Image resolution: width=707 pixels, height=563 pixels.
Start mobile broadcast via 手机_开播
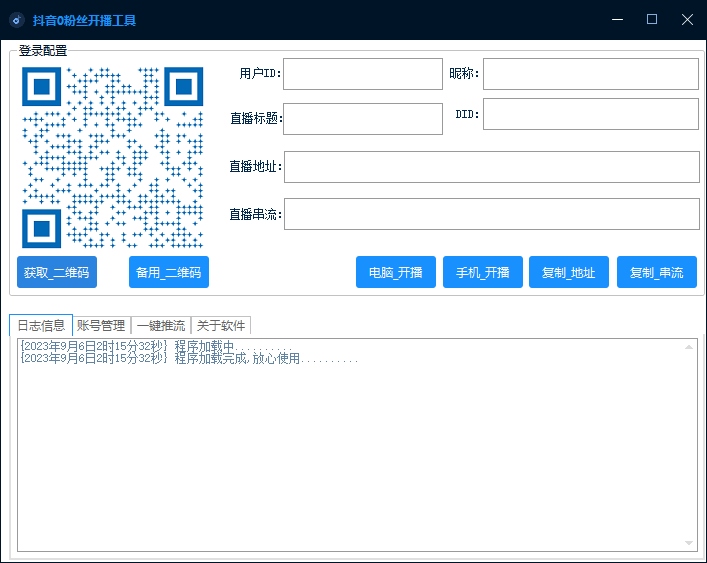click(x=482, y=272)
